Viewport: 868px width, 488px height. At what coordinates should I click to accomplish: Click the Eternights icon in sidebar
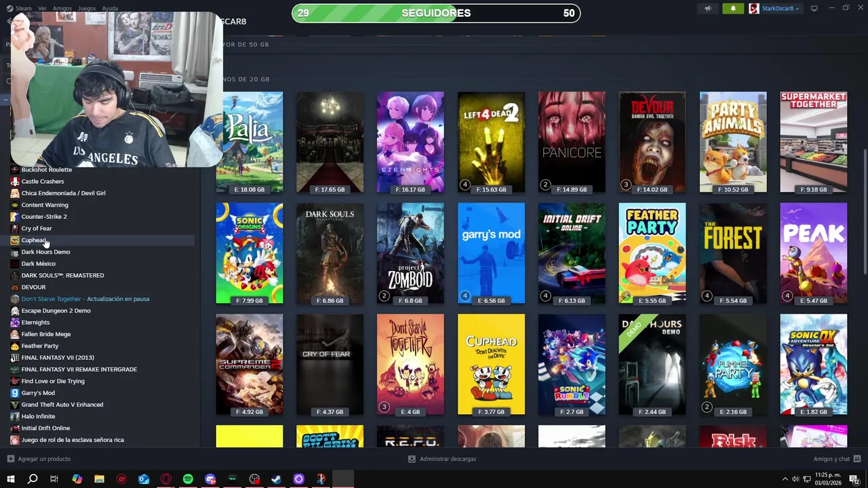pos(15,322)
